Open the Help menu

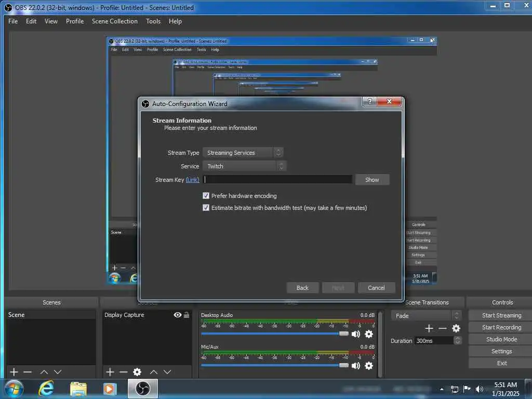coord(176,21)
